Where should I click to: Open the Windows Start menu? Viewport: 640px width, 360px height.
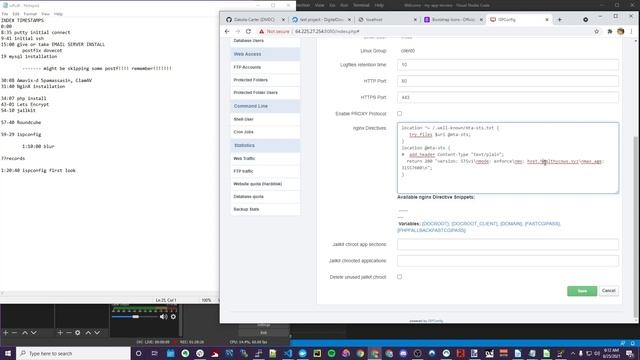point(8,353)
